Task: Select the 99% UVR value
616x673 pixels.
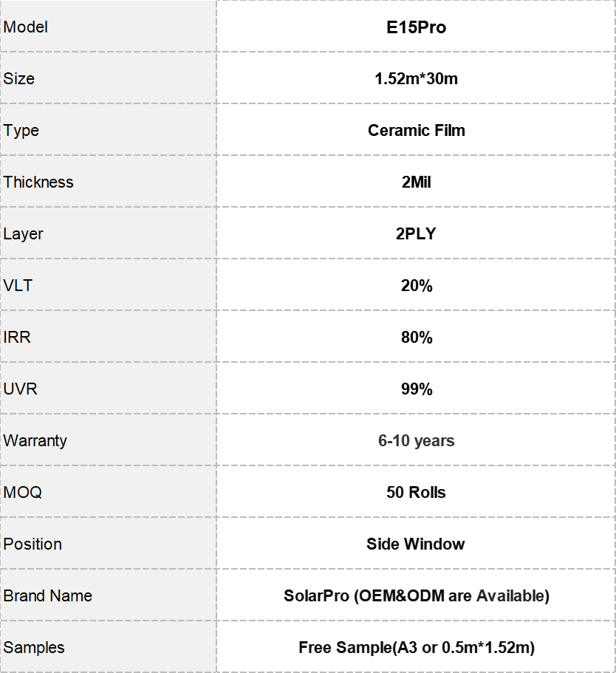Action: pos(417,389)
